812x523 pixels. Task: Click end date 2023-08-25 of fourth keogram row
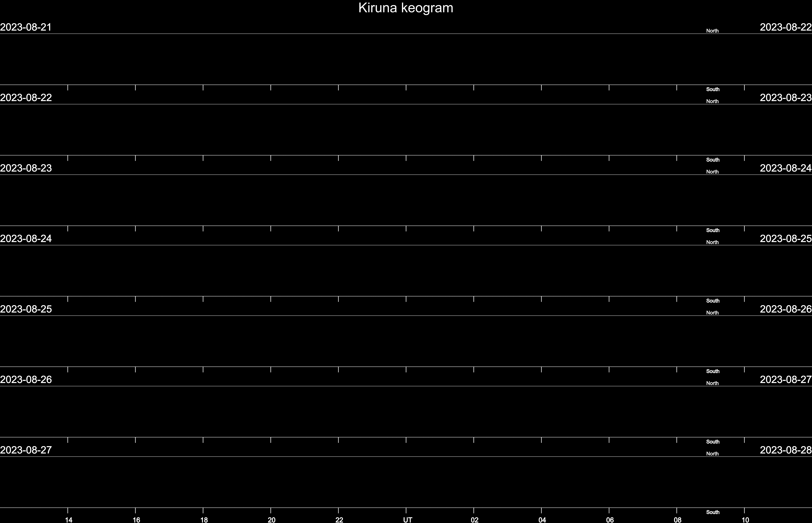click(x=786, y=239)
